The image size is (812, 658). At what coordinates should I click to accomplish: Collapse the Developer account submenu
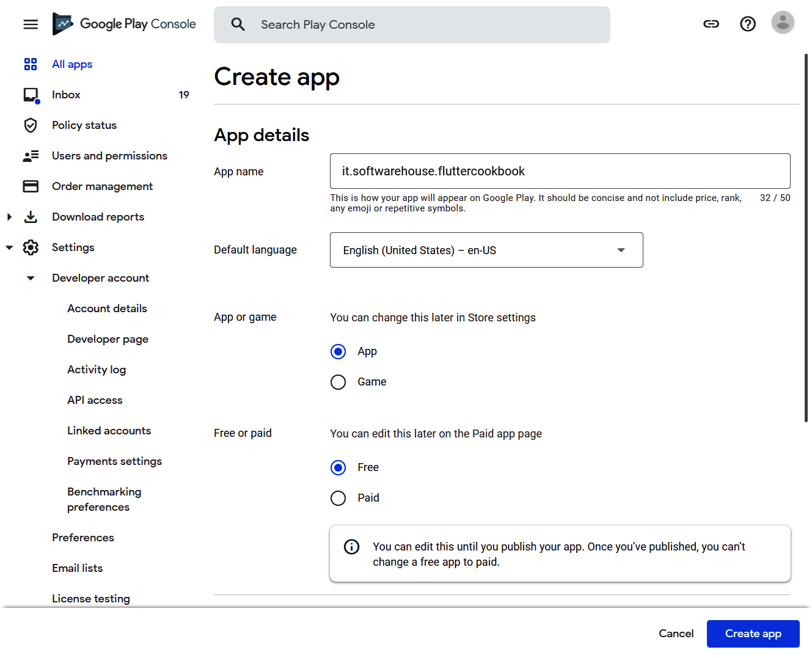[31, 278]
